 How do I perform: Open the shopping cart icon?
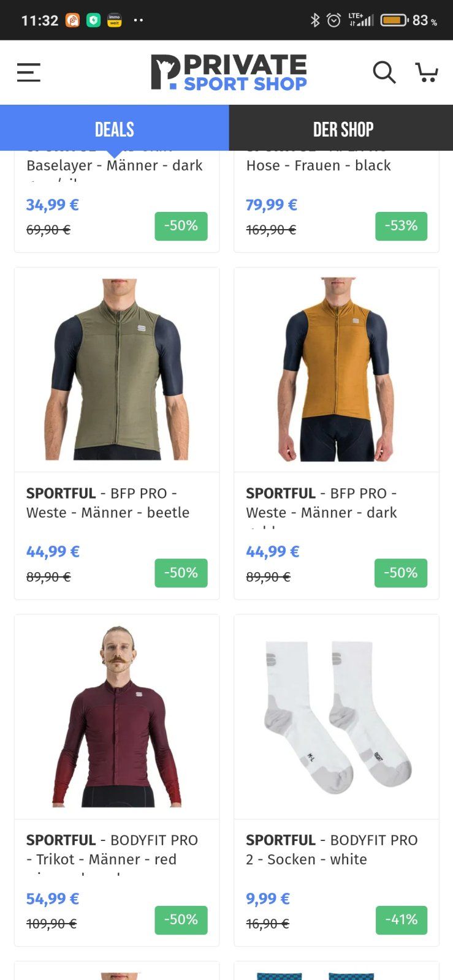[x=427, y=72]
